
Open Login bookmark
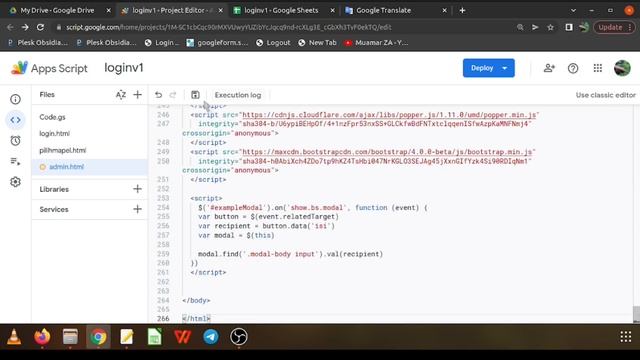(x=162, y=42)
